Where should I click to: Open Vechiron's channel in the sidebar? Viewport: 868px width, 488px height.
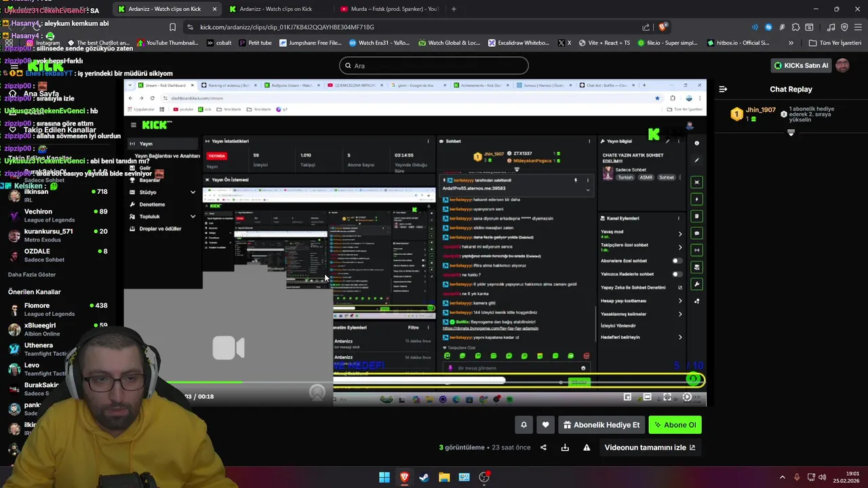click(x=57, y=216)
